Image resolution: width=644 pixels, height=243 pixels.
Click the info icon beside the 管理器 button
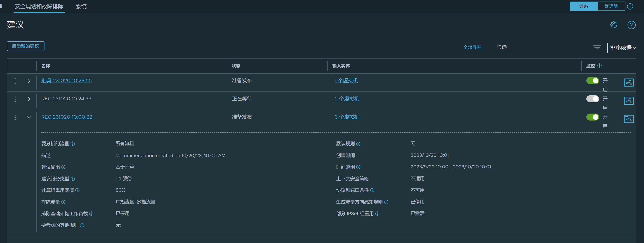tap(630, 6)
